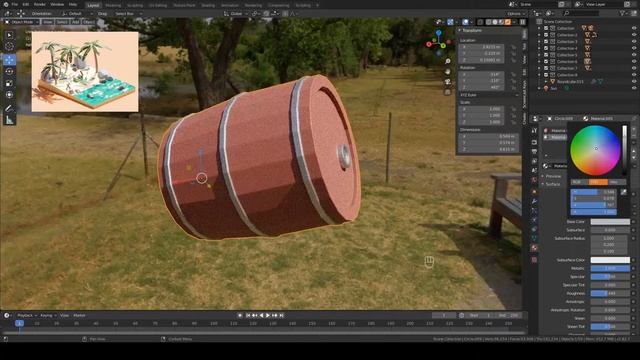Pick color with the eyedropper icon
Screen dimensions: 640x360
(x=624, y=191)
